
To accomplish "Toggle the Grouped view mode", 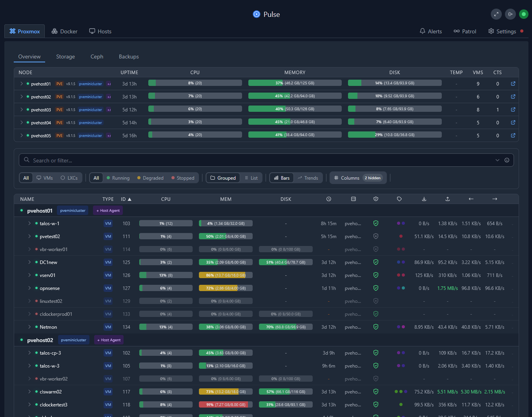I will pos(223,178).
